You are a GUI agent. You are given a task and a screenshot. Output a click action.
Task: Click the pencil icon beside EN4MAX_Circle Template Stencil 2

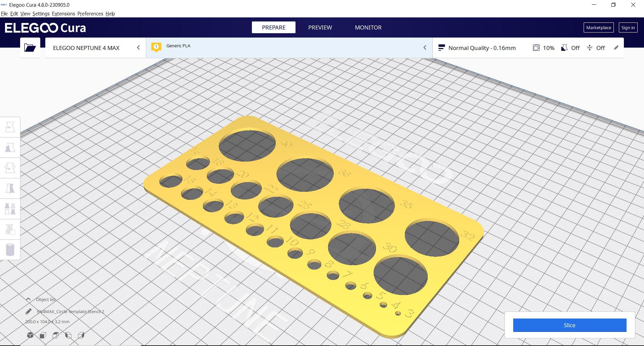pos(28,311)
